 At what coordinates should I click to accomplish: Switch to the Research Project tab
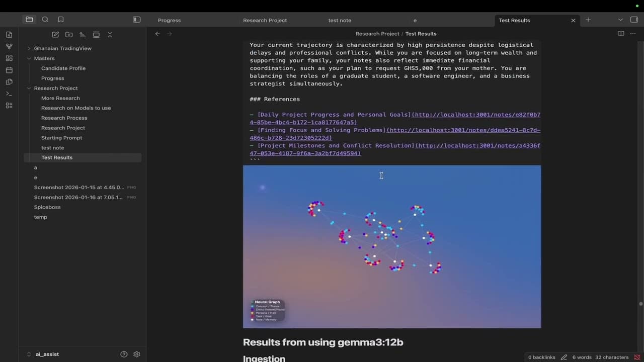point(265,20)
